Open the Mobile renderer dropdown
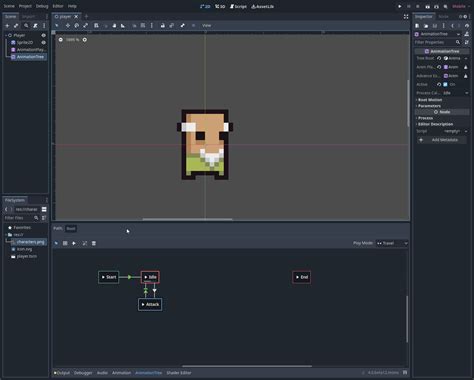The height and width of the screenshot is (380, 474). pos(461,6)
